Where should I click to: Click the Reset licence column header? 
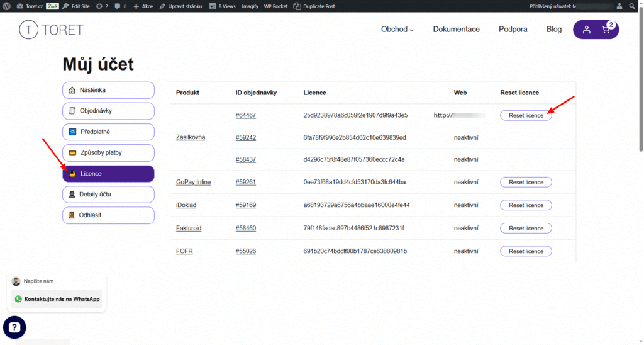point(519,93)
